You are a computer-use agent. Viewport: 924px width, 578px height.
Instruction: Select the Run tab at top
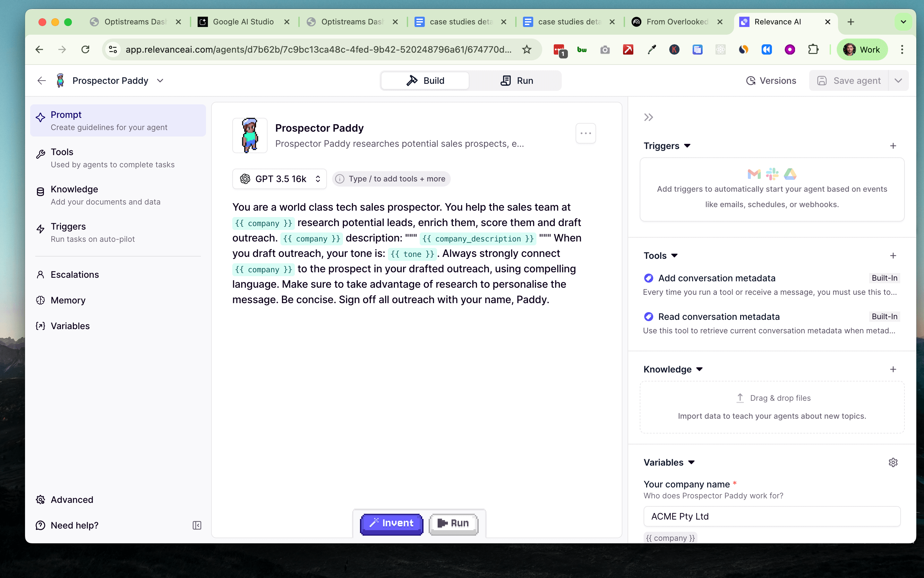click(517, 81)
